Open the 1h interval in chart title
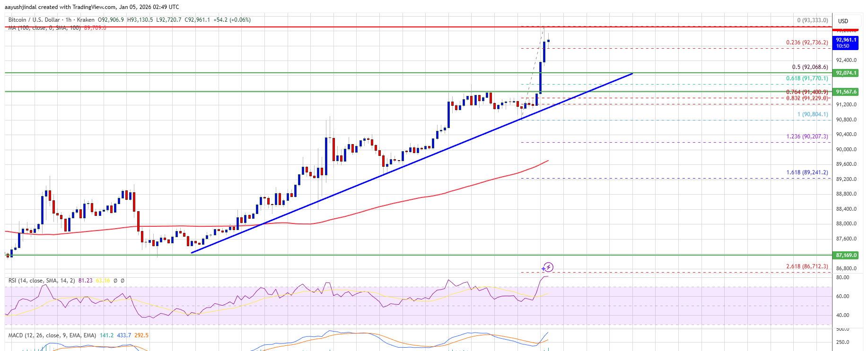The width and height of the screenshot is (868, 351). [68, 20]
